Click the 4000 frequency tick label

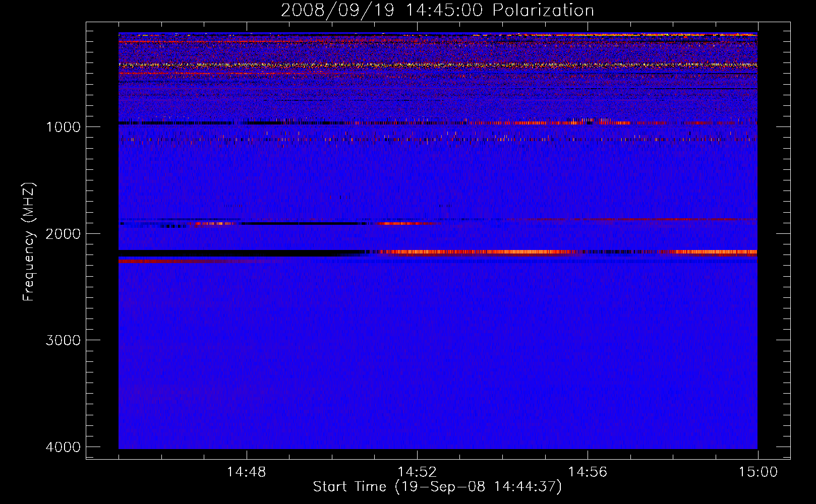63,447
